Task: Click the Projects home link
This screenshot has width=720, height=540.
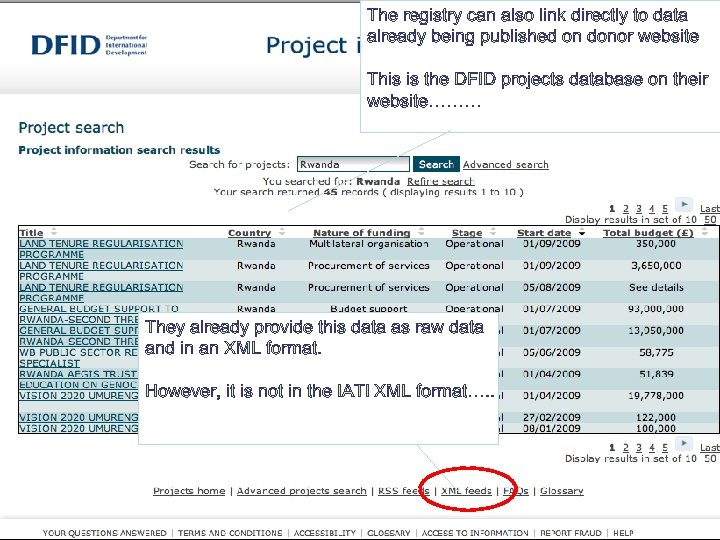Action: click(x=189, y=491)
